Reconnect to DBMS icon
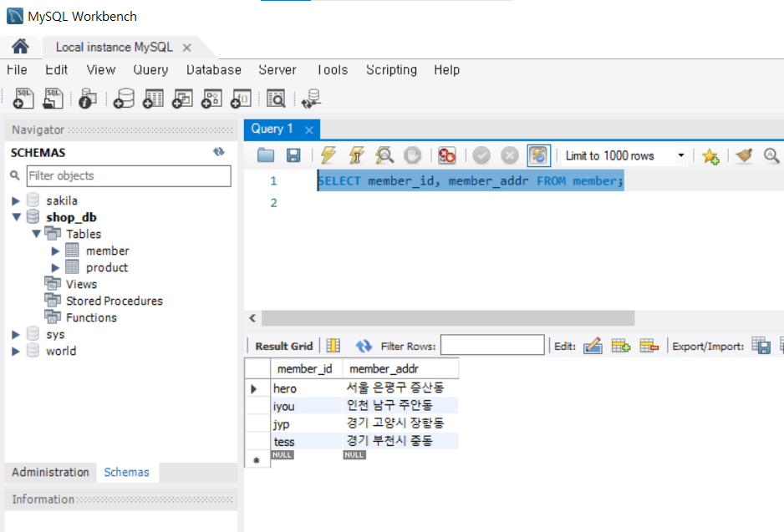 [311, 99]
